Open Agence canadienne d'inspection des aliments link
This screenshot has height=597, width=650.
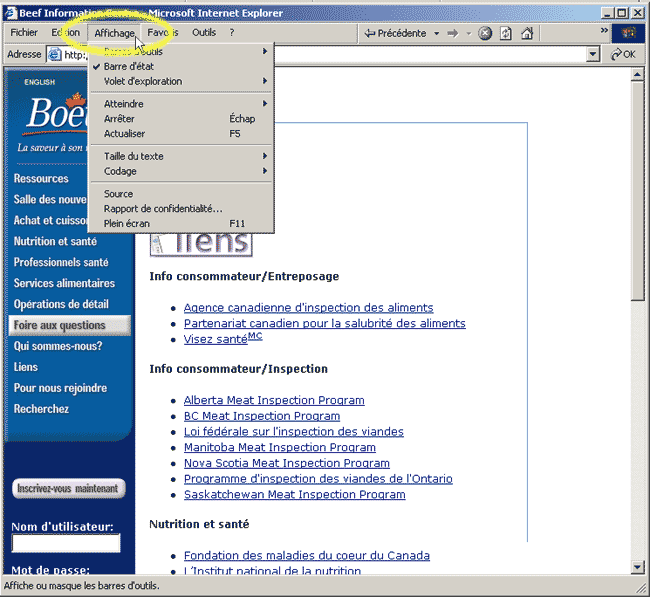click(308, 308)
